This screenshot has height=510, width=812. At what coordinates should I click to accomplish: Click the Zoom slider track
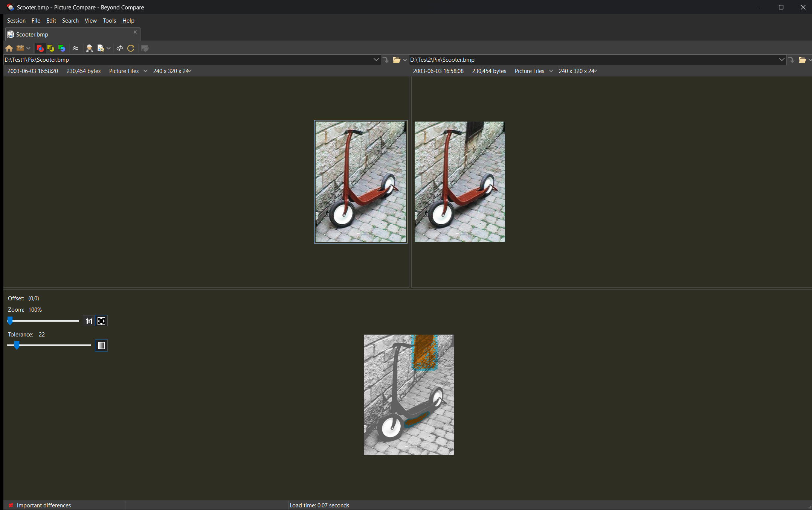pos(43,321)
